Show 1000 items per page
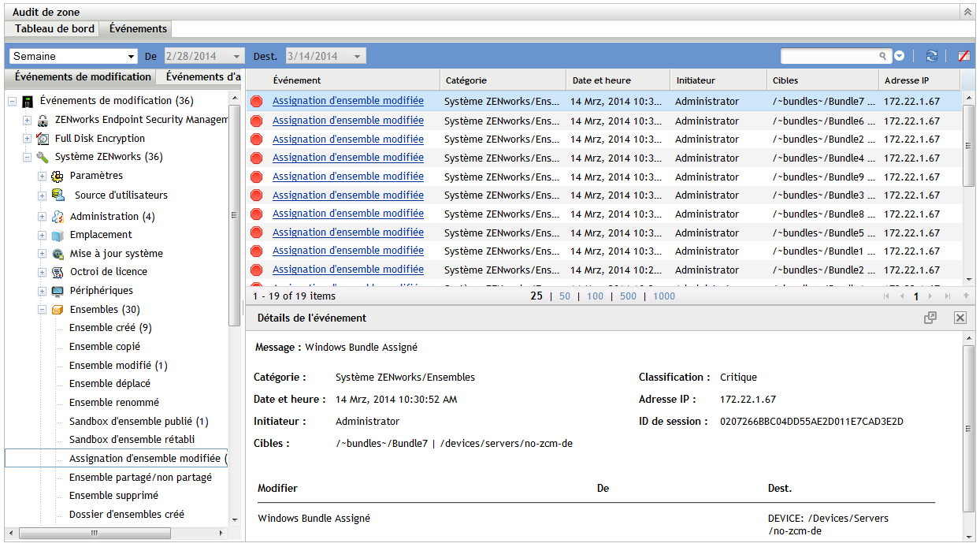 664,296
